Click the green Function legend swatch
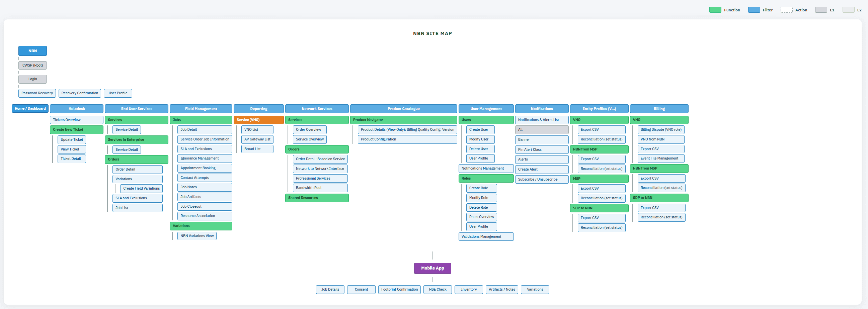 pos(715,10)
